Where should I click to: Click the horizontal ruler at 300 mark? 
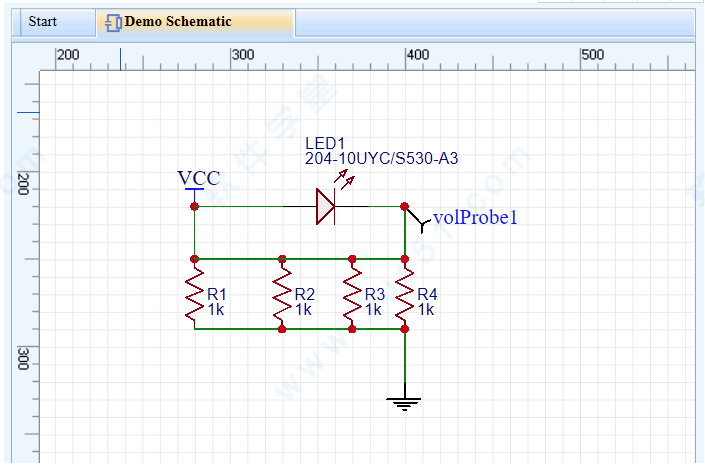[242, 55]
